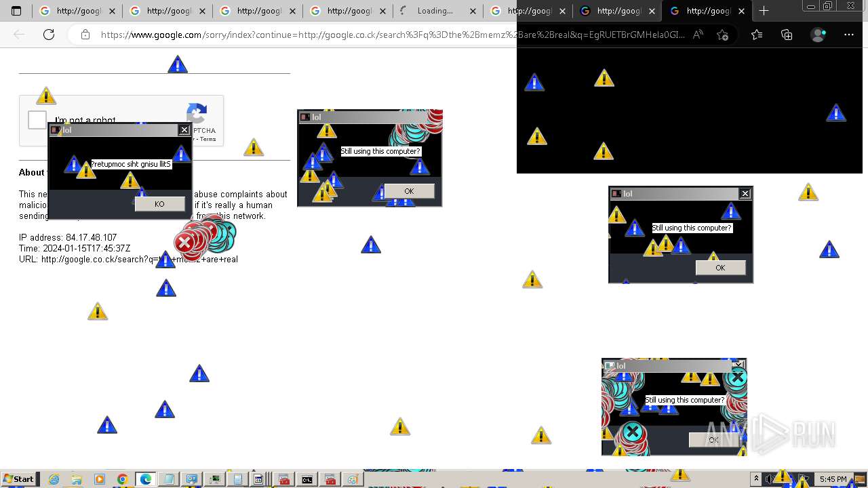Close the active rightmost google tab
Viewport: 868px width, 488px height.
tap(741, 11)
